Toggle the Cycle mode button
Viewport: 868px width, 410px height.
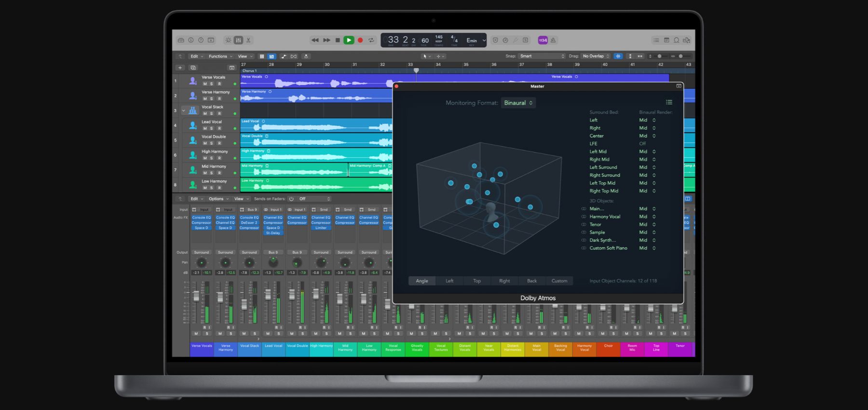click(x=371, y=40)
